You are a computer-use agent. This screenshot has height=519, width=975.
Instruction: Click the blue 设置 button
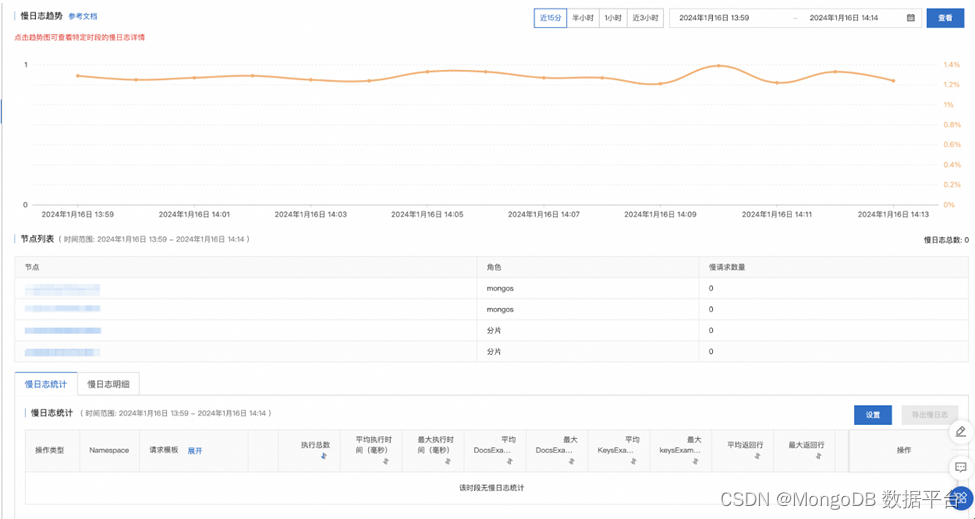[x=873, y=415]
